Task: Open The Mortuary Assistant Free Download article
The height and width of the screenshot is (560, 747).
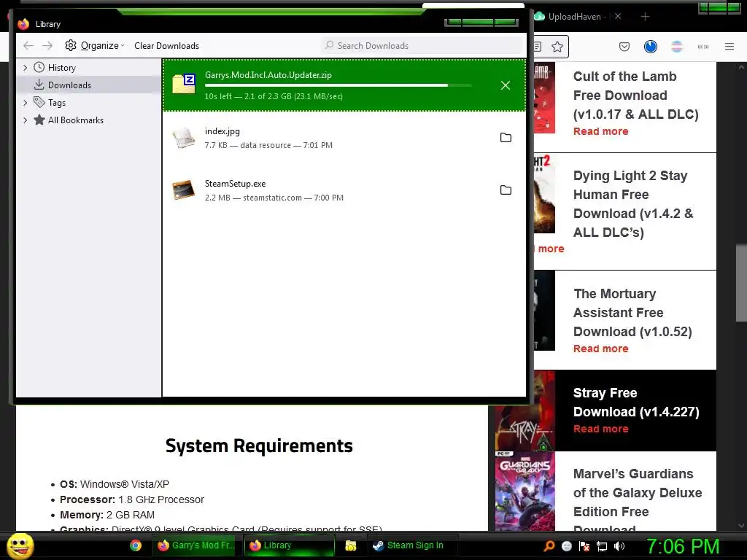Action: [632, 312]
